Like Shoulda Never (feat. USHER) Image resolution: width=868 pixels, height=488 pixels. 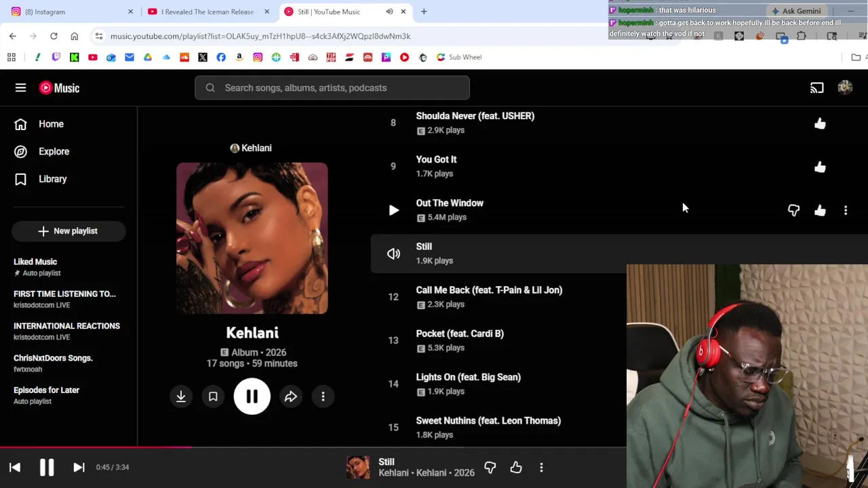820,123
